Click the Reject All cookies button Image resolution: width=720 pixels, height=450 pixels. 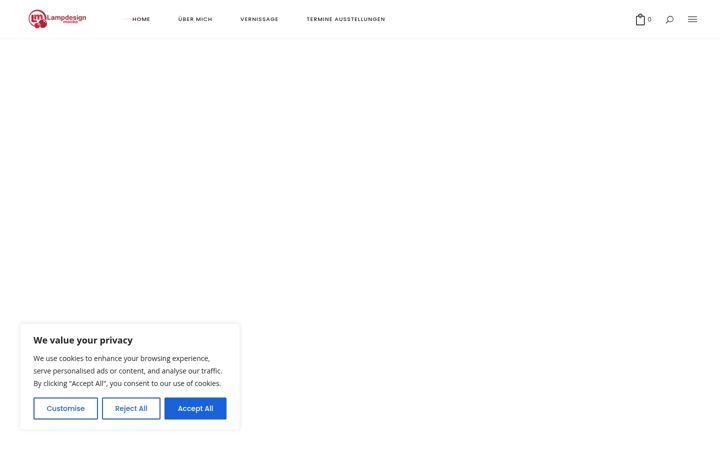pyautogui.click(x=131, y=408)
